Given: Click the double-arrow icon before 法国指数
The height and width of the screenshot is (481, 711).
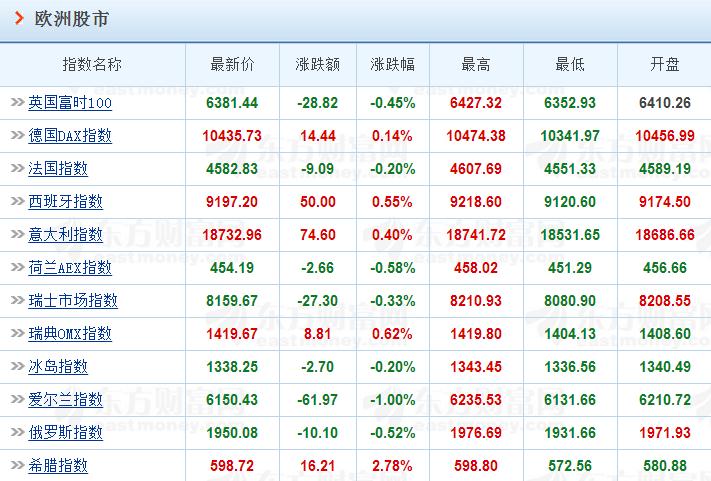Looking at the screenshot, I should pos(18,168).
